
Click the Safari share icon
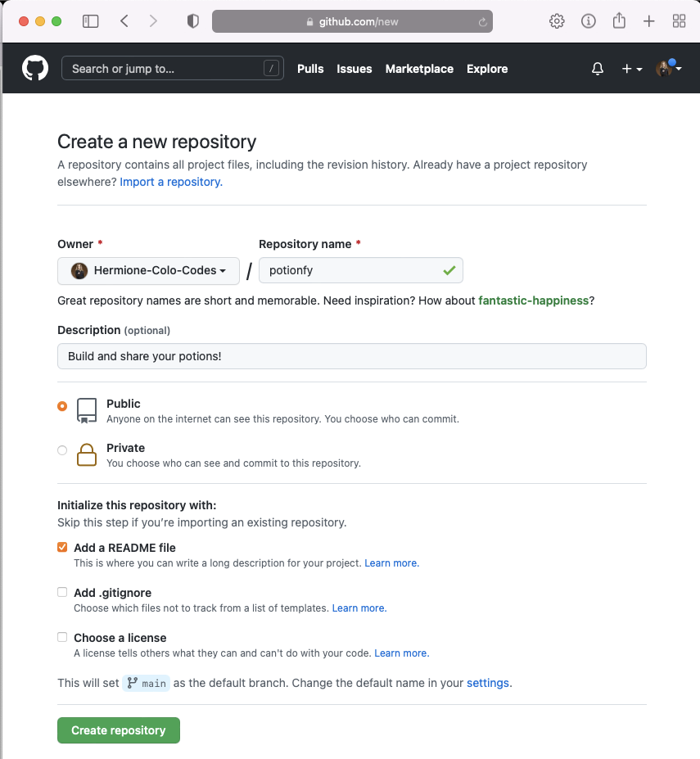(619, 21)
